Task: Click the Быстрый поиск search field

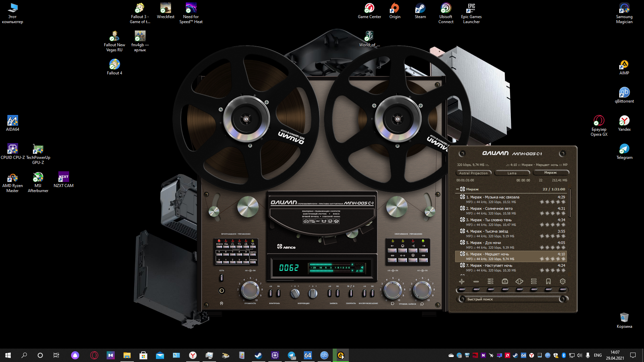Action: coord(512,299)
